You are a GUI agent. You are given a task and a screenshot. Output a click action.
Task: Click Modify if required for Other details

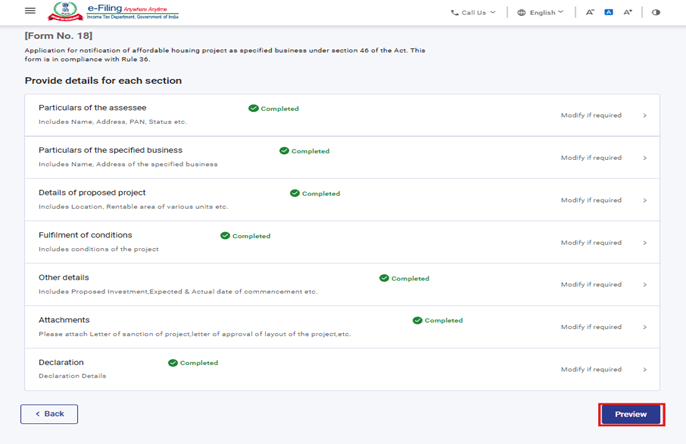591,285
